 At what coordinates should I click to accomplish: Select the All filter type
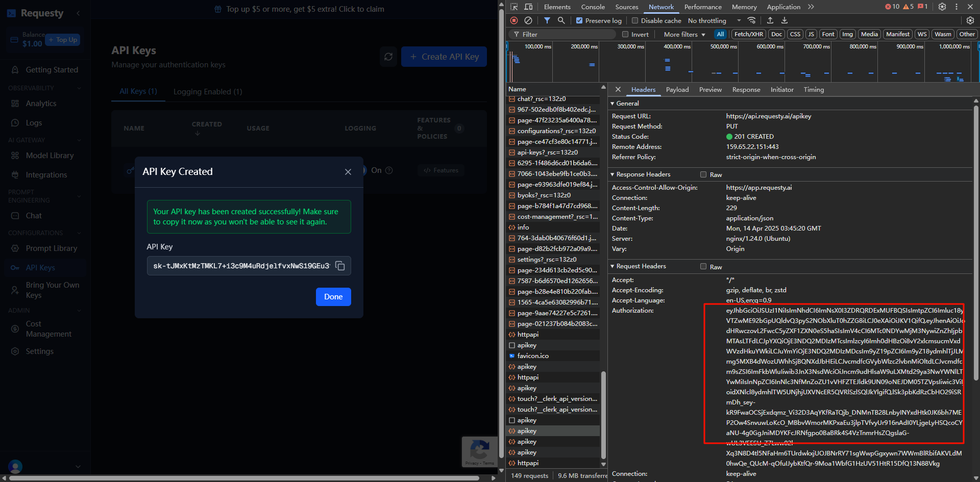(720, 34)
